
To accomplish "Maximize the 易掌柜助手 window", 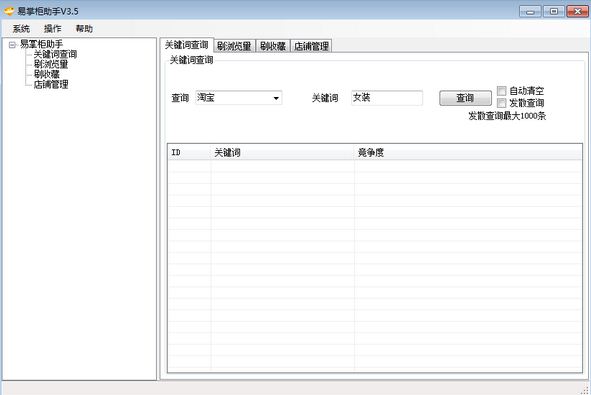I will (x=554, y=11).
